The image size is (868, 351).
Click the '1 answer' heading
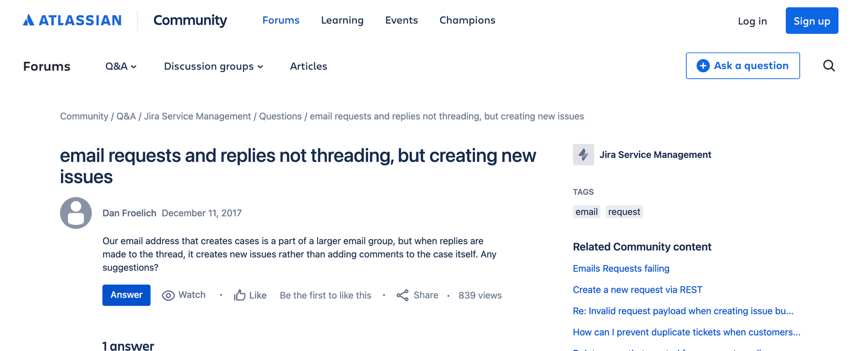point(128,346)
